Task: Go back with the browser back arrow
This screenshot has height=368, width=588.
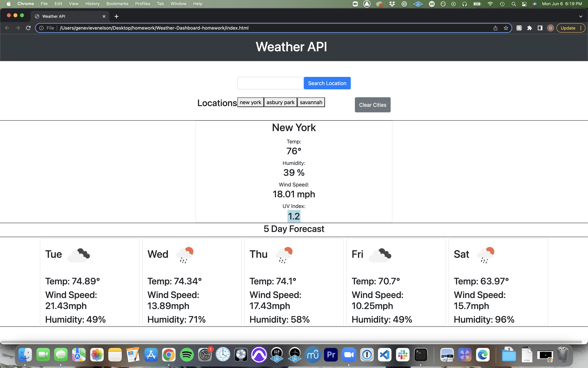Action: [x=7, y=28]
